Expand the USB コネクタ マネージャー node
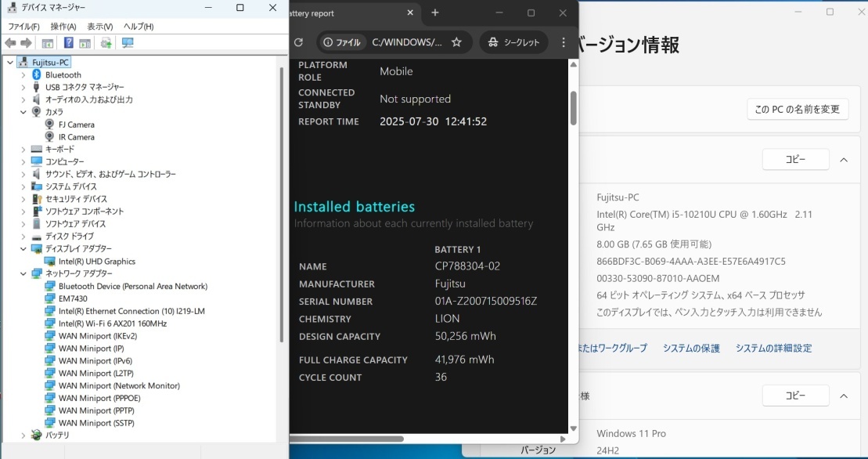The width and height of the screenshot is (868, 459). [23, 87]
